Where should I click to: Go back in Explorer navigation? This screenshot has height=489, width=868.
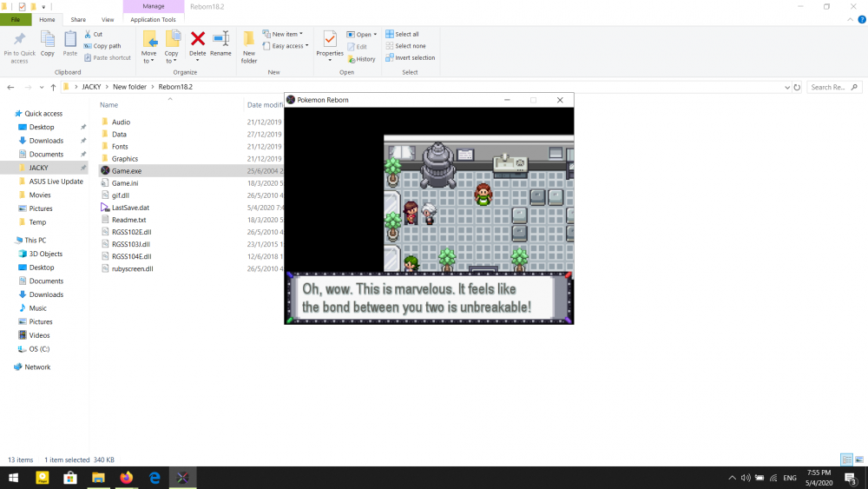(10, 87)
